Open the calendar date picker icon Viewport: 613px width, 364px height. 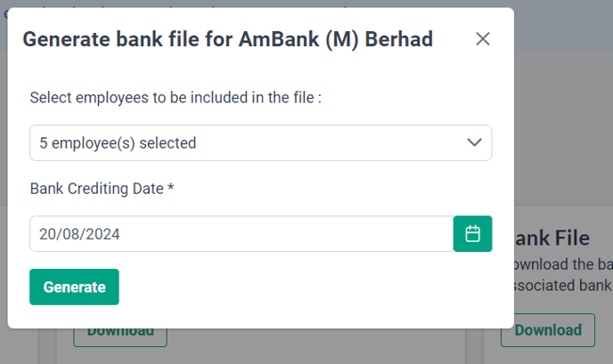[x=472, y=233]
